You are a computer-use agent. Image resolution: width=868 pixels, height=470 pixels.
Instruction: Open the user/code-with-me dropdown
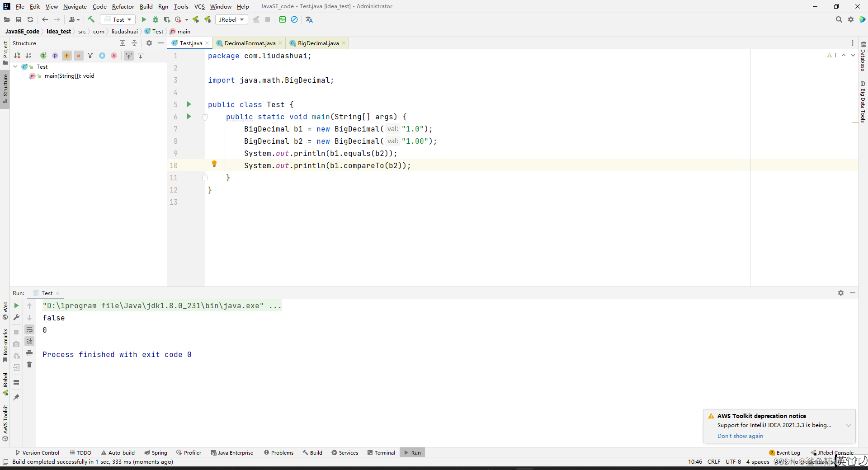coord(74,19)
